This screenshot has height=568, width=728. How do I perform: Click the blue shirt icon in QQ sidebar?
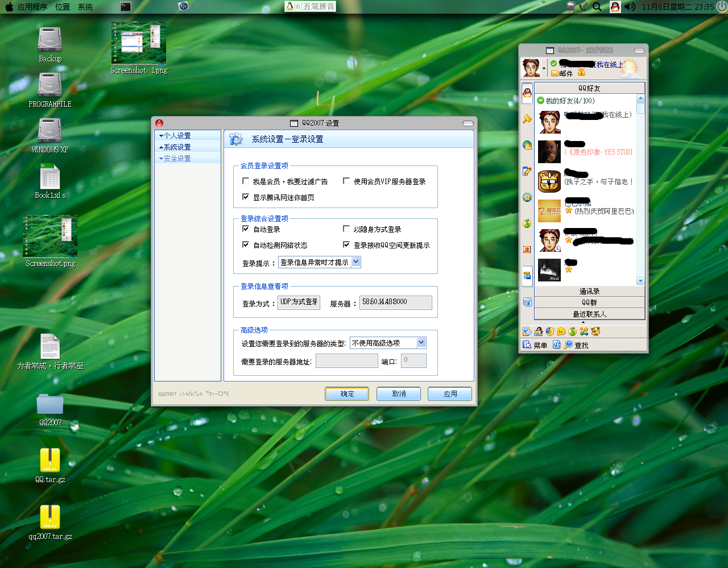click(x=527, y=302)
